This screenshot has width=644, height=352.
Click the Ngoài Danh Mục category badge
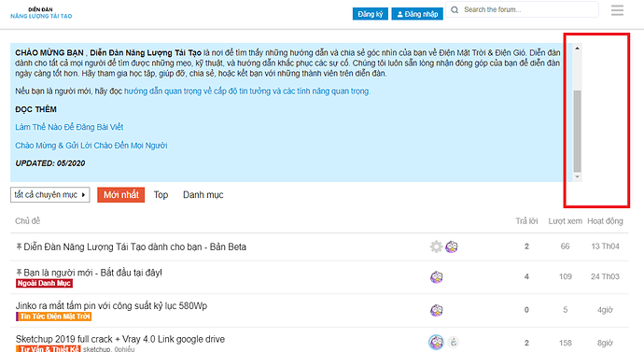(x=45, y=283)
